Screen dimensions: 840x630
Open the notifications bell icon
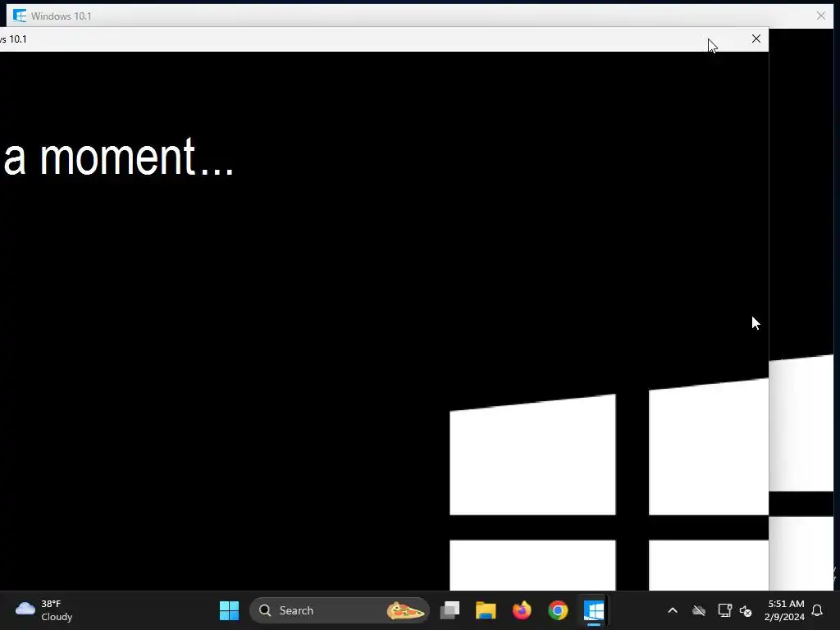tap(818, 610)
